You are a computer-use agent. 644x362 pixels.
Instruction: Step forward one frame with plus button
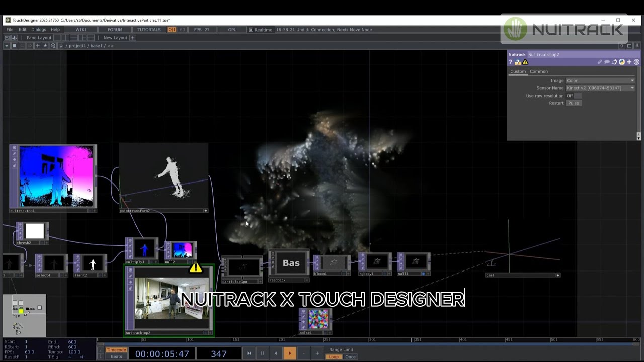pos(317,353)
